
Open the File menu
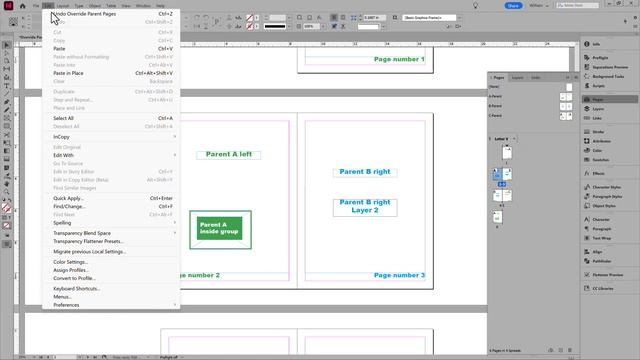(36, 6)
